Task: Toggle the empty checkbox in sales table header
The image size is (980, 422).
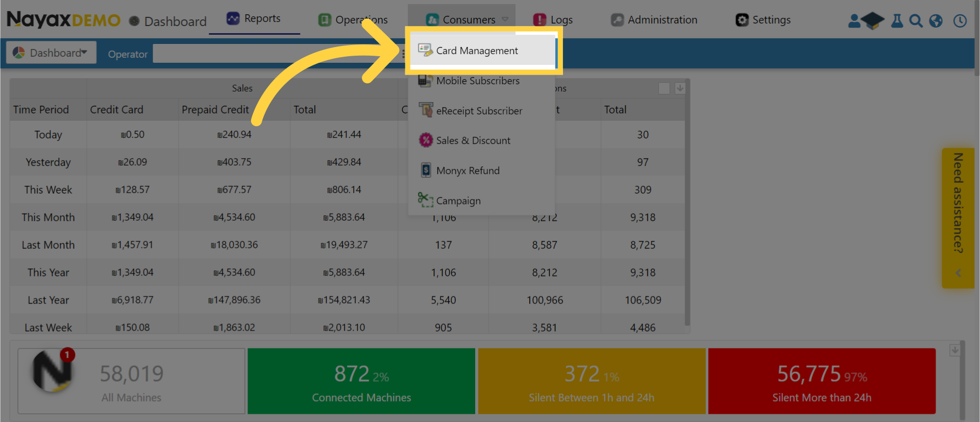Action: point(664,88)
